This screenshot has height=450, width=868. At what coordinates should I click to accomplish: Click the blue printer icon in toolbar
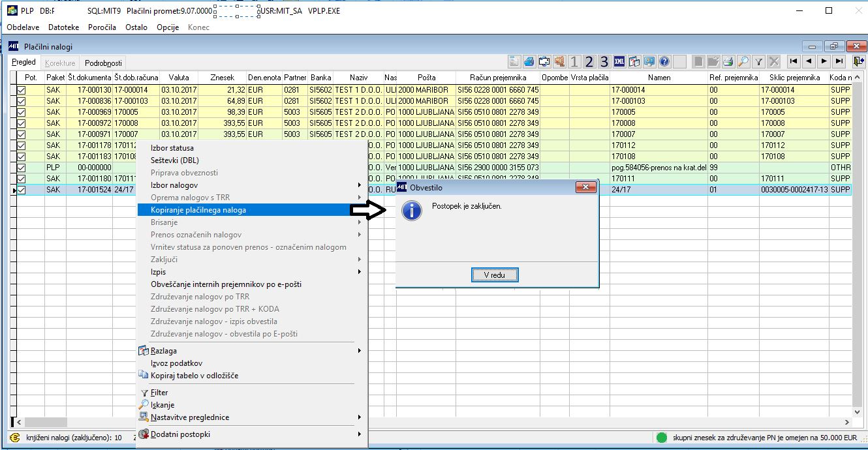pos(529,62)
